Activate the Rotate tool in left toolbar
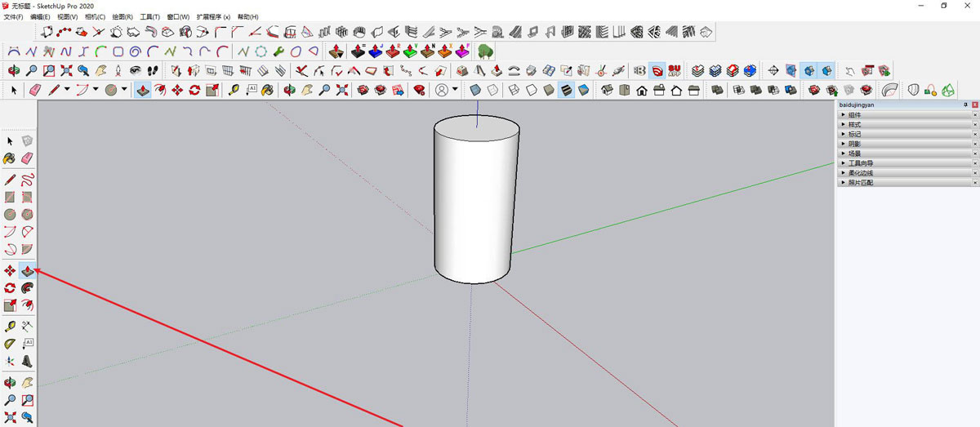980x427 pixels. pos(10,288)
